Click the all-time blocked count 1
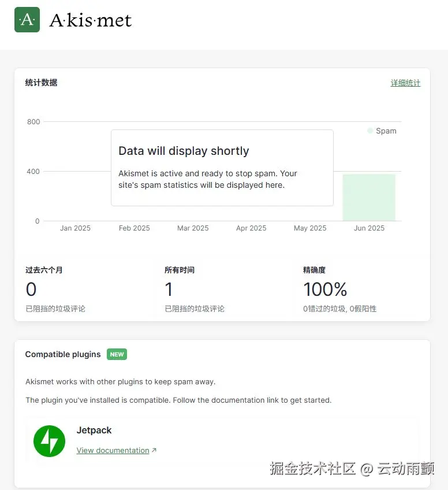 [x=169, y=289]
